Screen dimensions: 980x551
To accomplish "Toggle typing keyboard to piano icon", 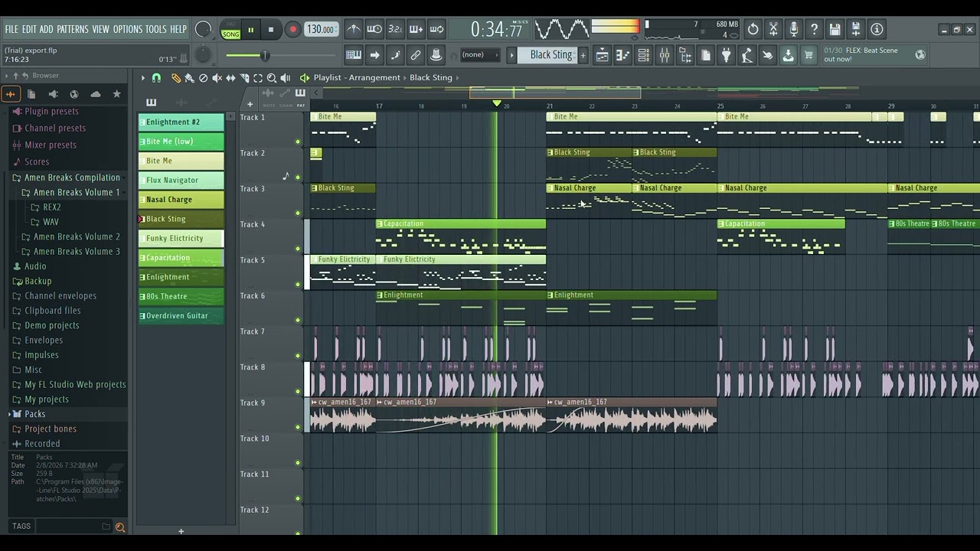I will click(354, 55).
